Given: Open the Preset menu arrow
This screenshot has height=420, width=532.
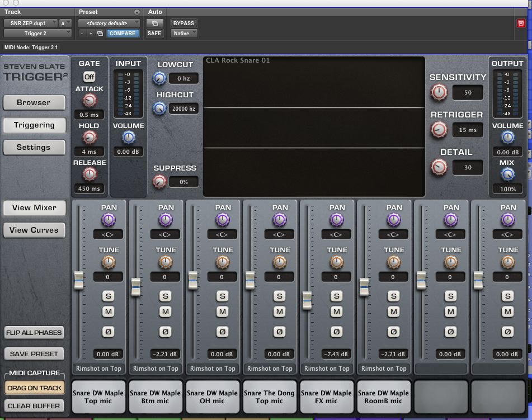Looking at the screenshot, I should 136,12.
